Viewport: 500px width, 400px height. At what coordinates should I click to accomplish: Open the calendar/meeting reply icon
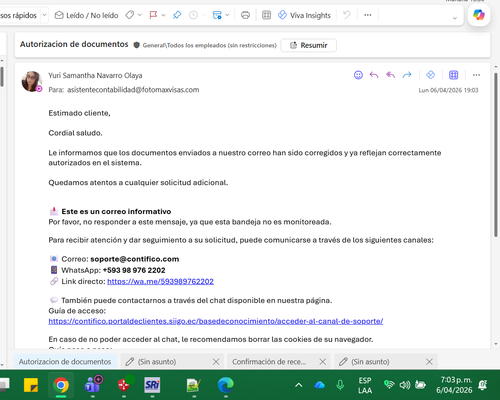(217, 15)
